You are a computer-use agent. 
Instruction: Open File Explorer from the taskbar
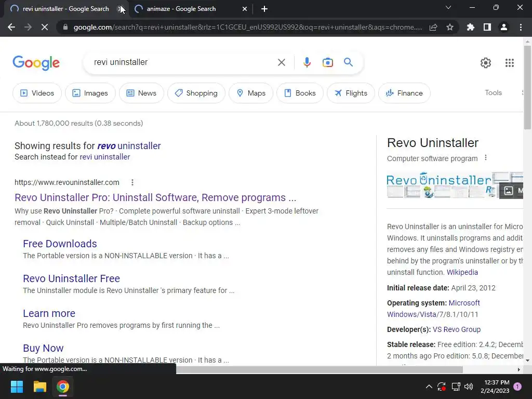[x=39, y=387]
